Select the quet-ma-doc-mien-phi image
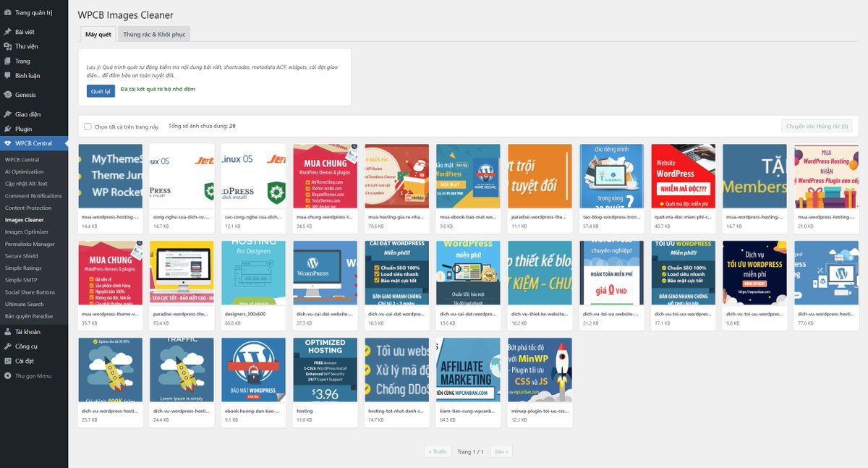This screenshot has width=868, height=468. pyautogui.click(x=683, y=176)
